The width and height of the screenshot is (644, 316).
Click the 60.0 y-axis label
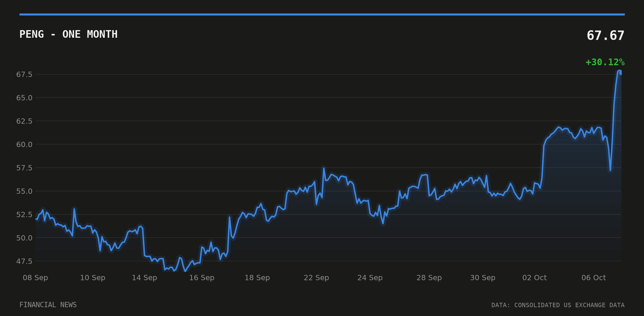pyautogui.click(x=24, y=145)
